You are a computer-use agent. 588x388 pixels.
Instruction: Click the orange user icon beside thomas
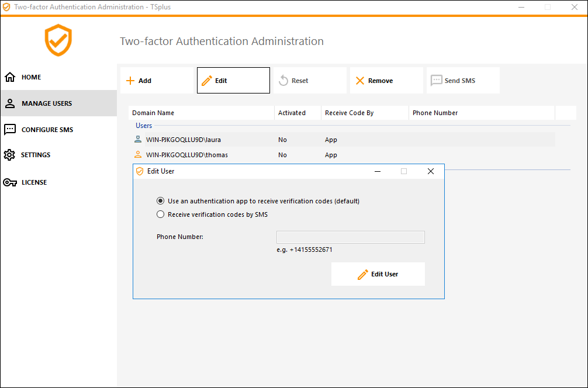[x=138, y=155]
